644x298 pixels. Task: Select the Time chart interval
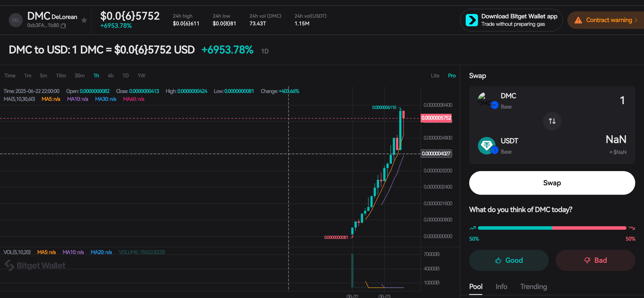pyautogui.click(x=10, y=76)
